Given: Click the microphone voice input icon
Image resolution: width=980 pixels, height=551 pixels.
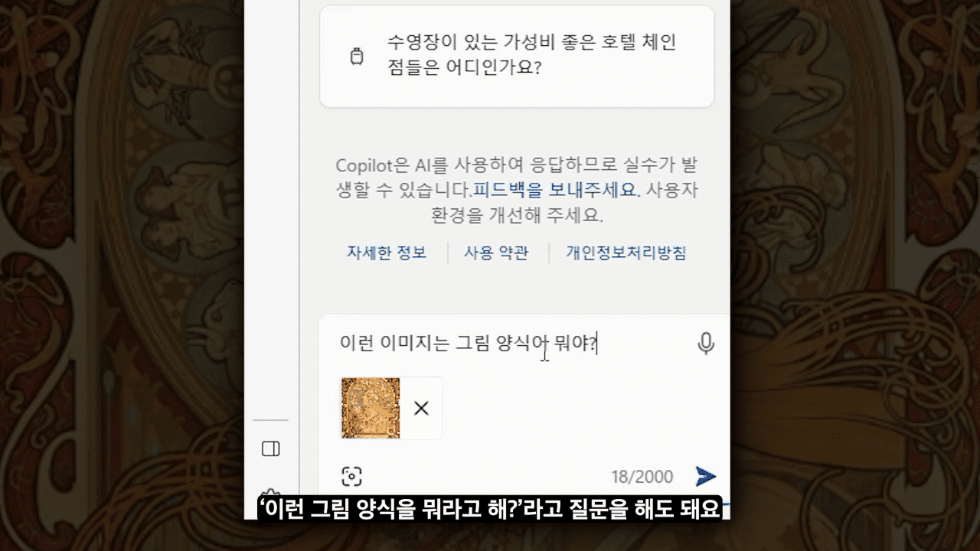Looking at the screenshot, I should 706,344.
